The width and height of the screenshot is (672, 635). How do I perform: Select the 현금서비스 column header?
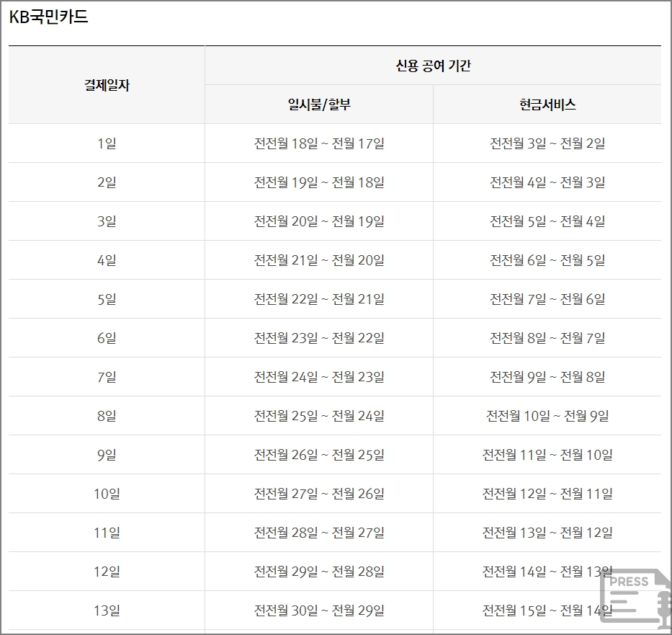tap(547, 105)
